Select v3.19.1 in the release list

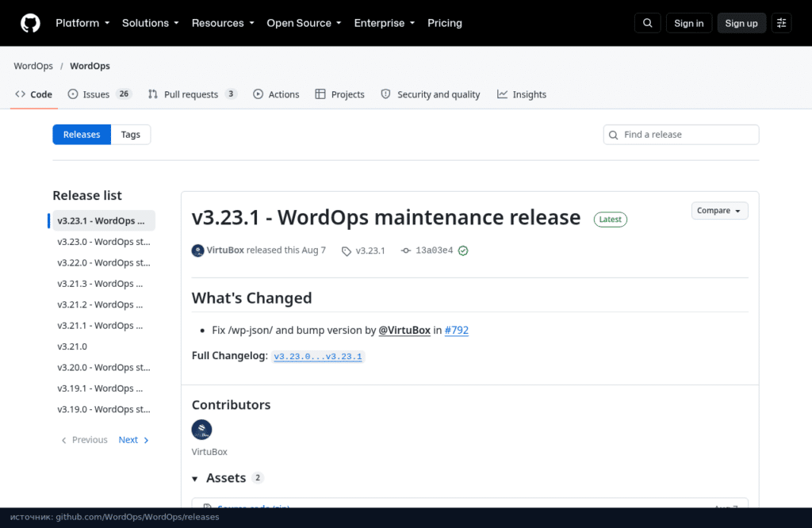[104, 388]
